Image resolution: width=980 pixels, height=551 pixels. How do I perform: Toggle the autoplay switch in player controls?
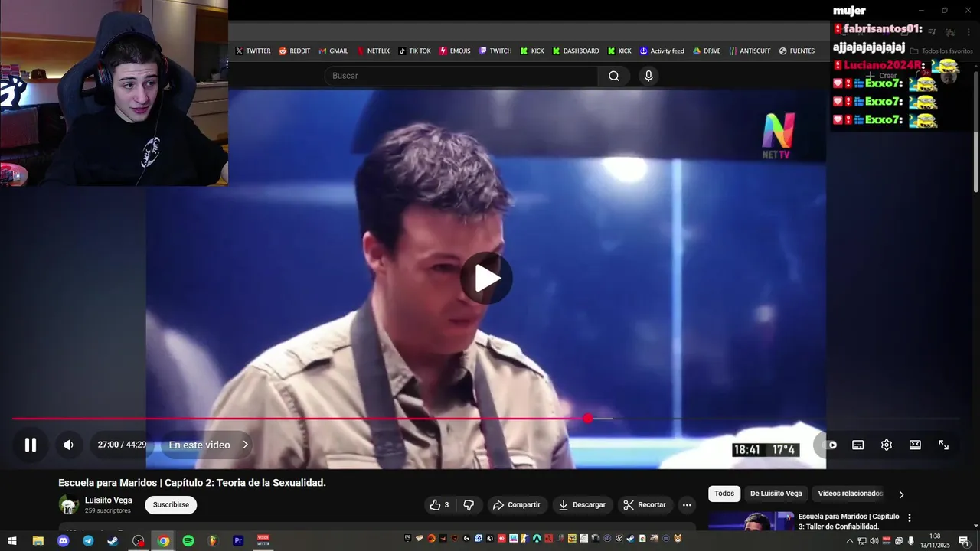[830, 445]
